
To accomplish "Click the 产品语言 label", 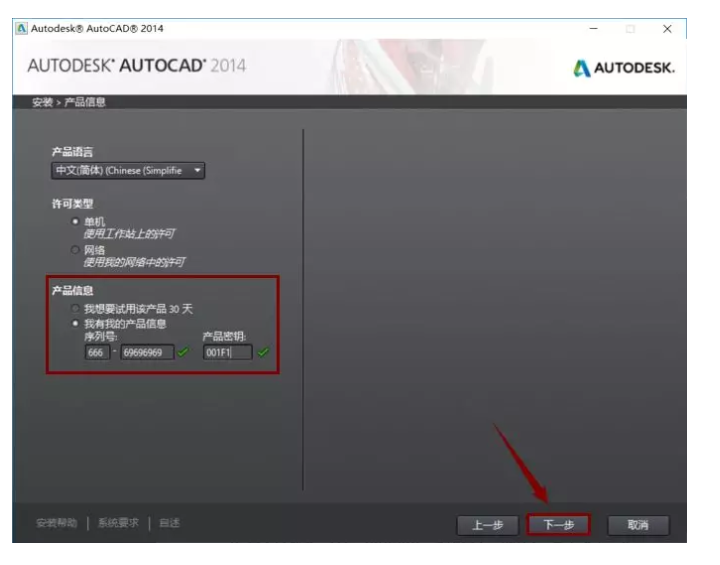I will (x=72, y=152).
